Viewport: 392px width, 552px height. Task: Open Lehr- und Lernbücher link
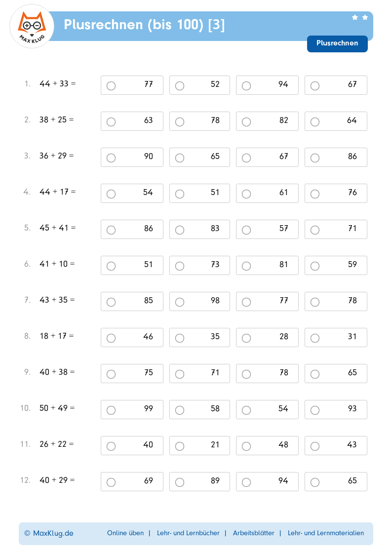188,533
